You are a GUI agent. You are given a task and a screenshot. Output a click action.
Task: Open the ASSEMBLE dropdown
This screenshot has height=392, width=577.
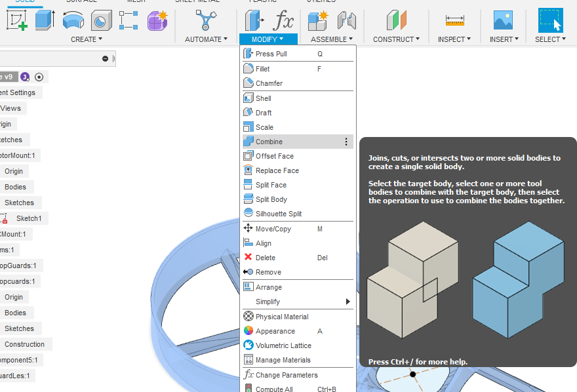(332, 39)
